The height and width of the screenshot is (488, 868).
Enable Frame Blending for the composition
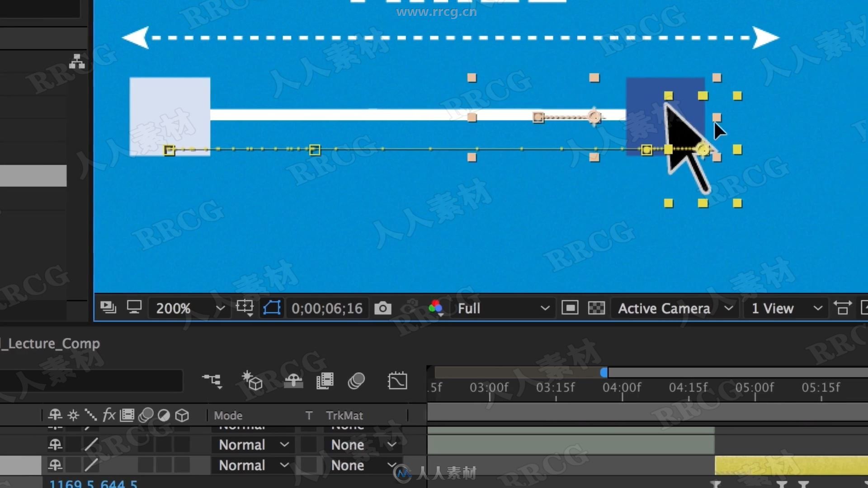tap(325, 381)
